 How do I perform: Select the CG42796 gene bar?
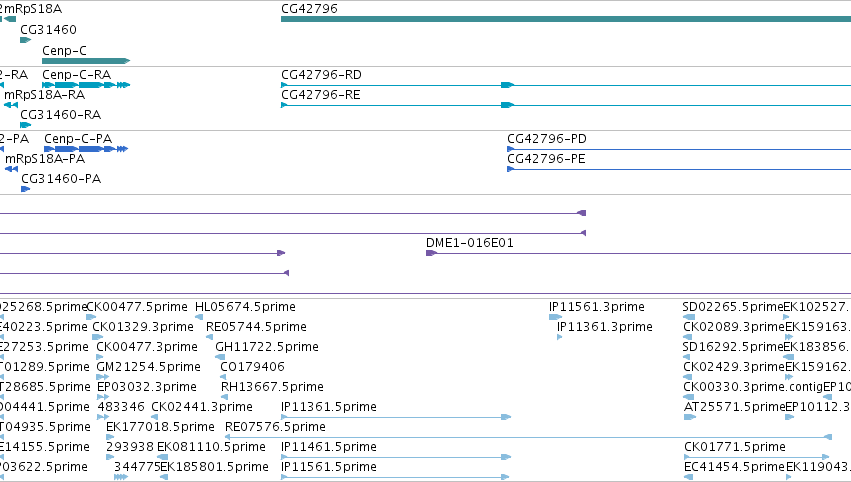tap(566, 19)
